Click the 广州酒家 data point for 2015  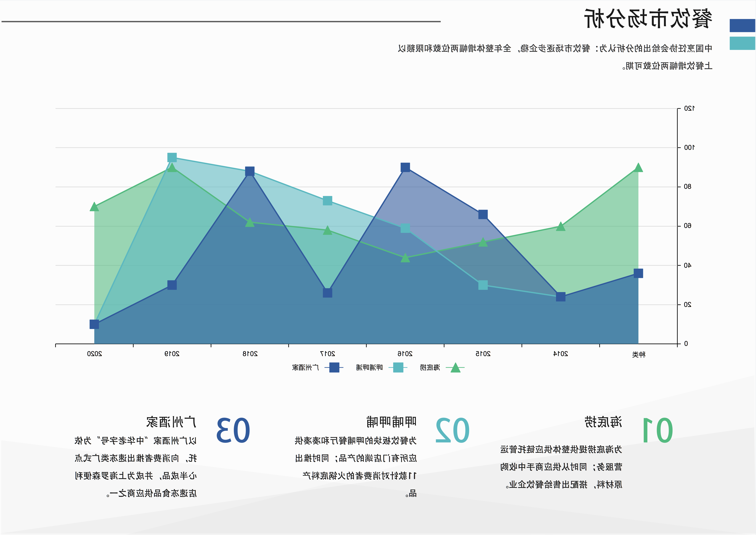pyautogui.click(x=483, y=215)
